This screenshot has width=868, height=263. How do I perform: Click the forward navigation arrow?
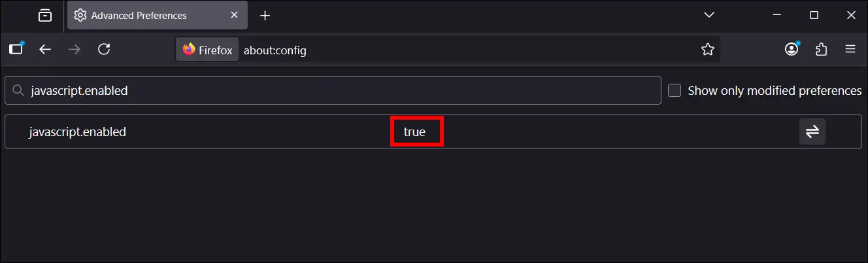[x=75, y=49]
